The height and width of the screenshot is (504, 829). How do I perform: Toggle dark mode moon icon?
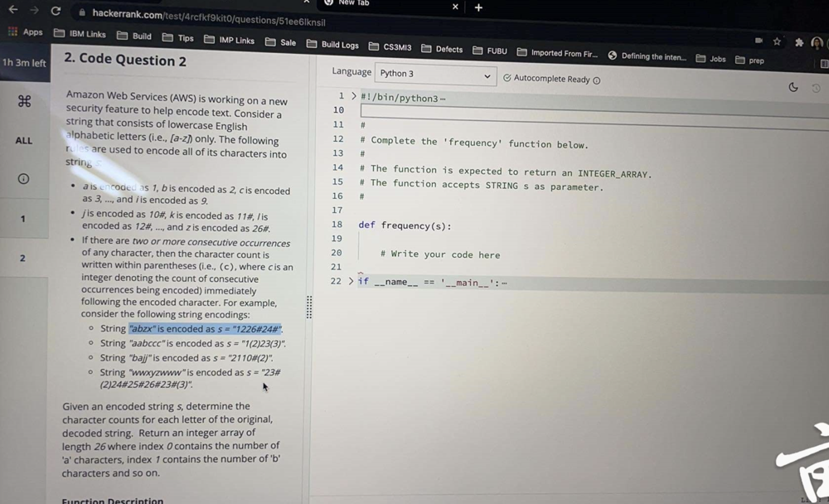pos(793,87)
